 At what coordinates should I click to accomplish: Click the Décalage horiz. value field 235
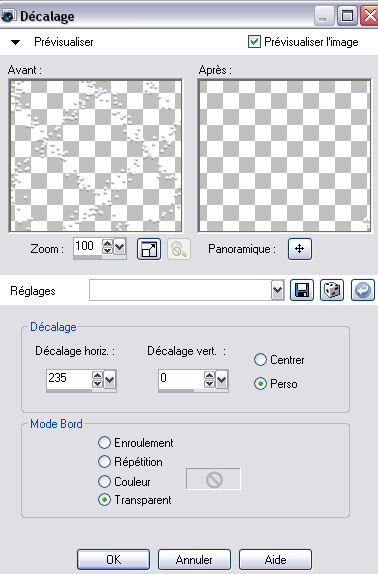click(x=69, y=379)
